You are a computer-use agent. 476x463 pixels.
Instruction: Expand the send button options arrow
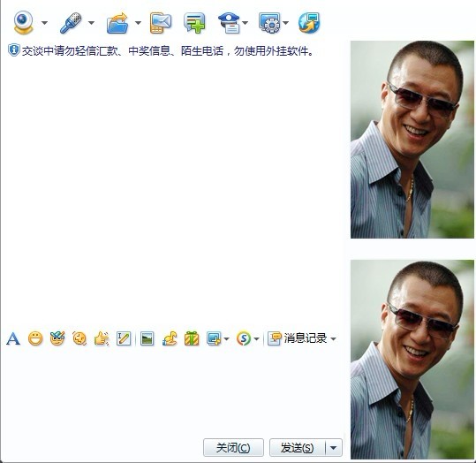click(333, 448)
